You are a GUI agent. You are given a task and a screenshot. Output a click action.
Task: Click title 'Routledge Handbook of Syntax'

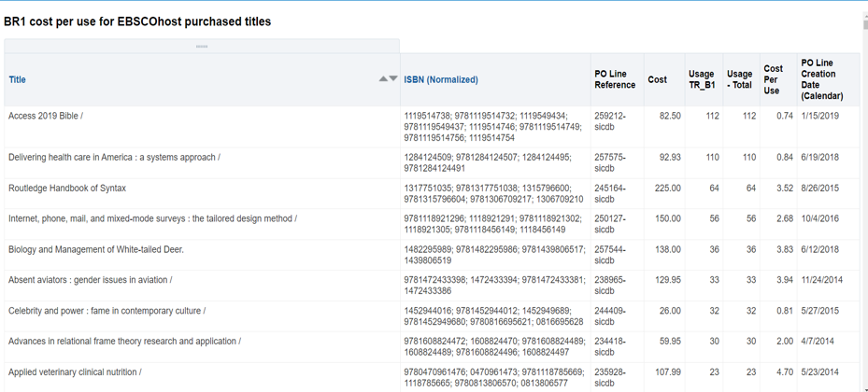[67, 189]
